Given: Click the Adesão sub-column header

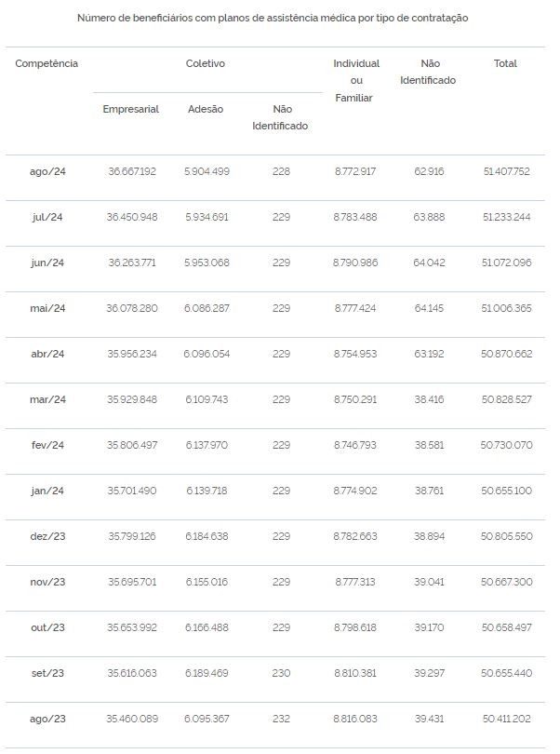Looking at the screenshot, I should point(206,109).
